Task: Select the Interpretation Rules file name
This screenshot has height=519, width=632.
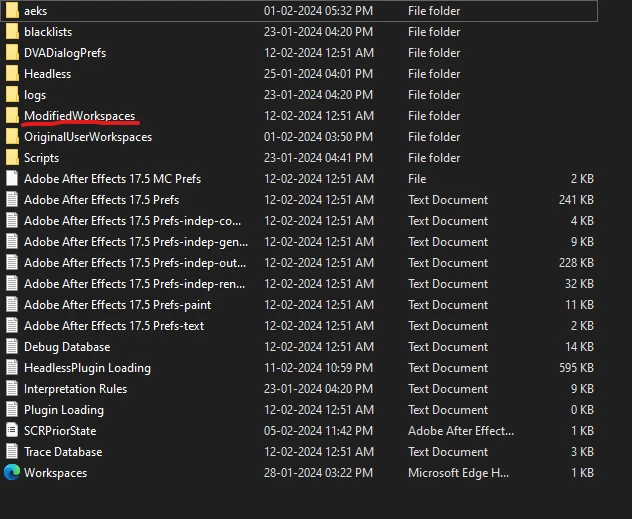Action: coord(75,389)
